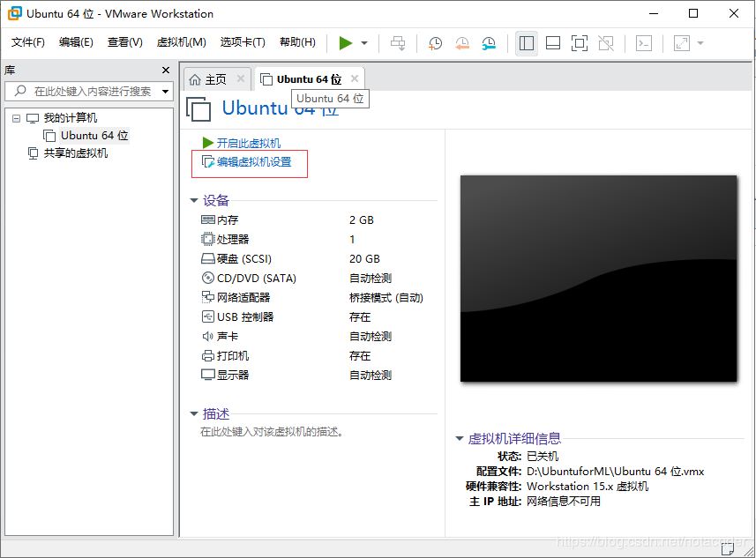The height and width of the screenshot is (558, 756).
Task: Click 开启此虚拟机 link
Action: point(248,143)
